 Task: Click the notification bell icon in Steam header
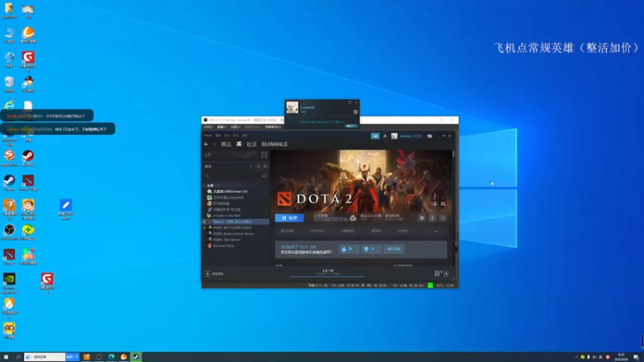pos(385,136)
